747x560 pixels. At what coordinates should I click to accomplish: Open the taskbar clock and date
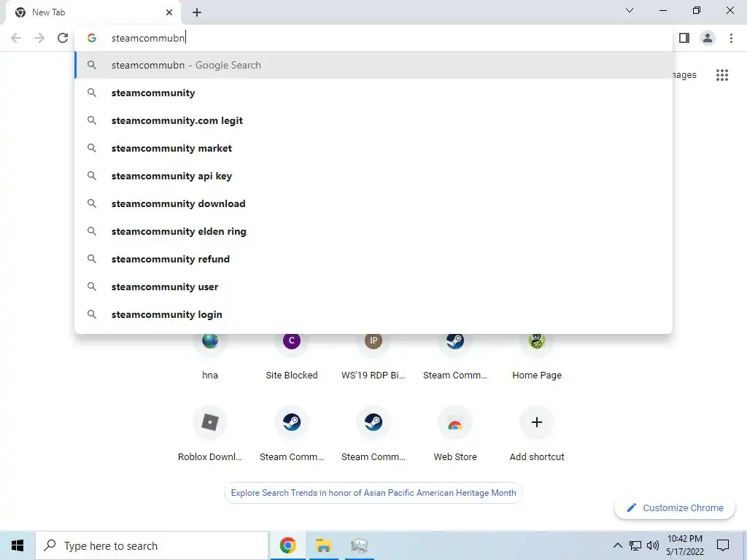click(684, 545)
